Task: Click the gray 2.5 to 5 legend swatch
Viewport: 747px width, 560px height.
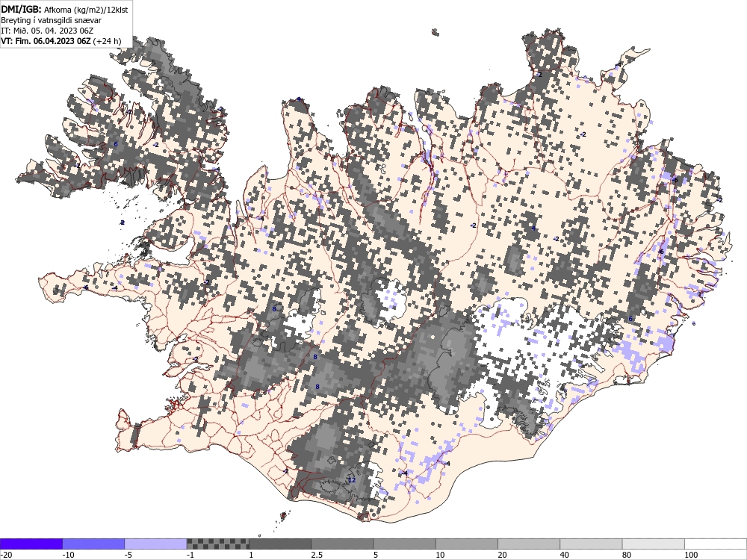Action: (x=342, y=544)
